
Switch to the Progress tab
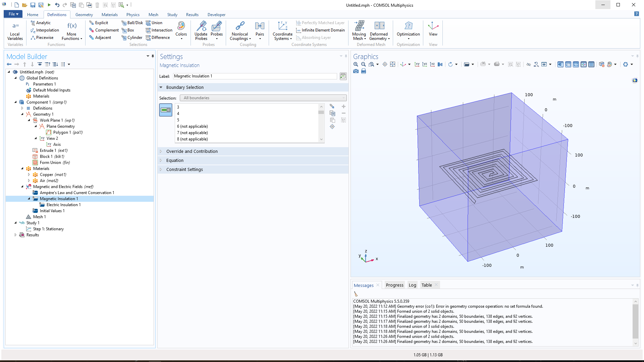394,285
